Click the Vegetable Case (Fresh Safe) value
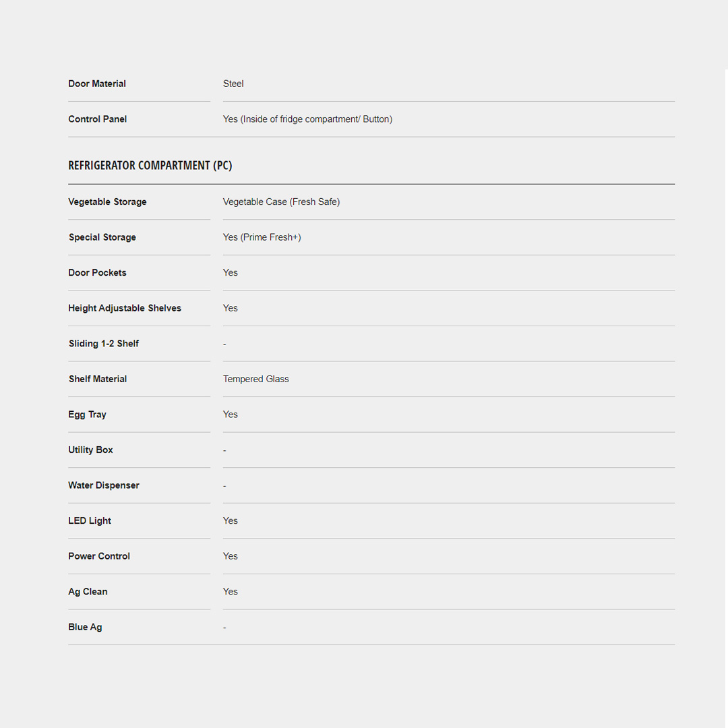Image resolution: width=728 pixels, height=728 pixels. [x=281, y=202]
